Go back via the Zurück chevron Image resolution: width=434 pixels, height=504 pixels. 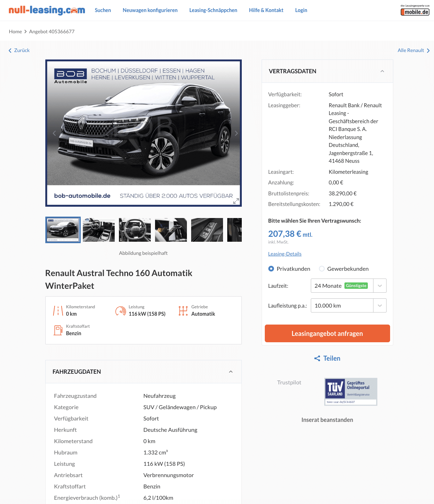pyautogui.click(x=10, y=51)
